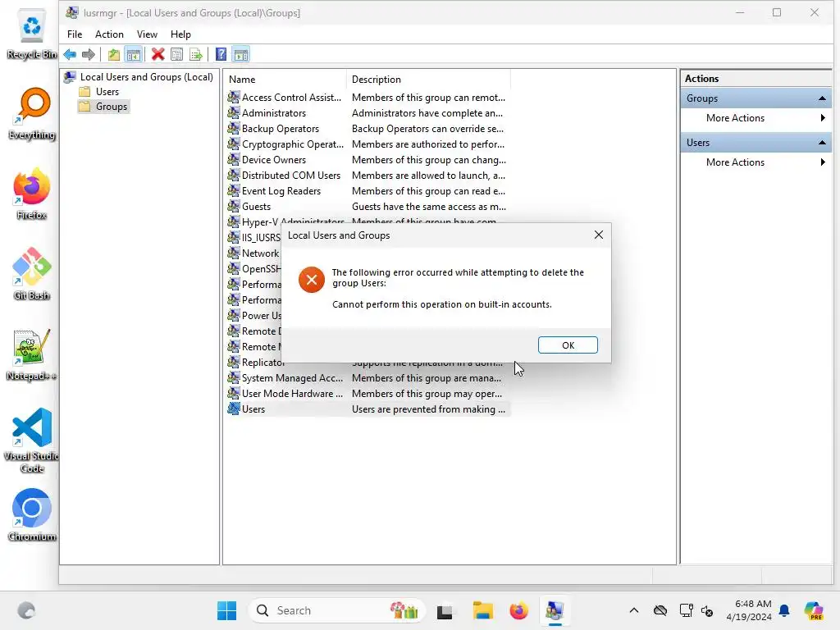840x630 pixels.
Task: Collapse the Users section in Actions pane
Action: [822, 143]
